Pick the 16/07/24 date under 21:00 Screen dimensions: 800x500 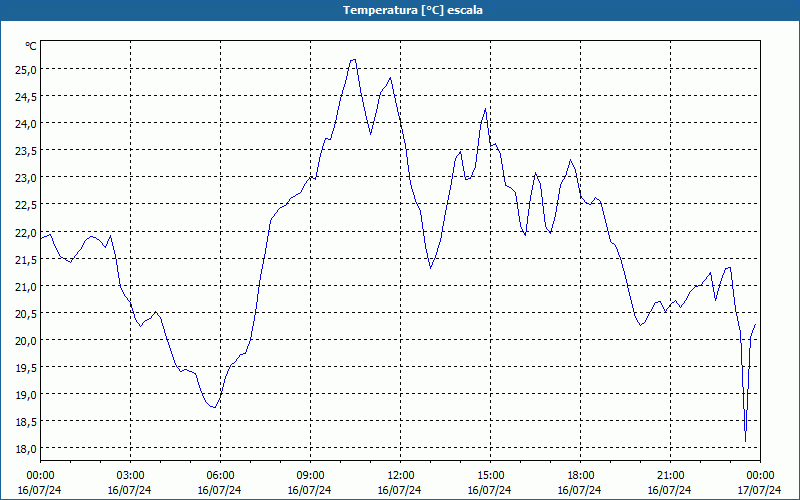click(x=670, y=490)
